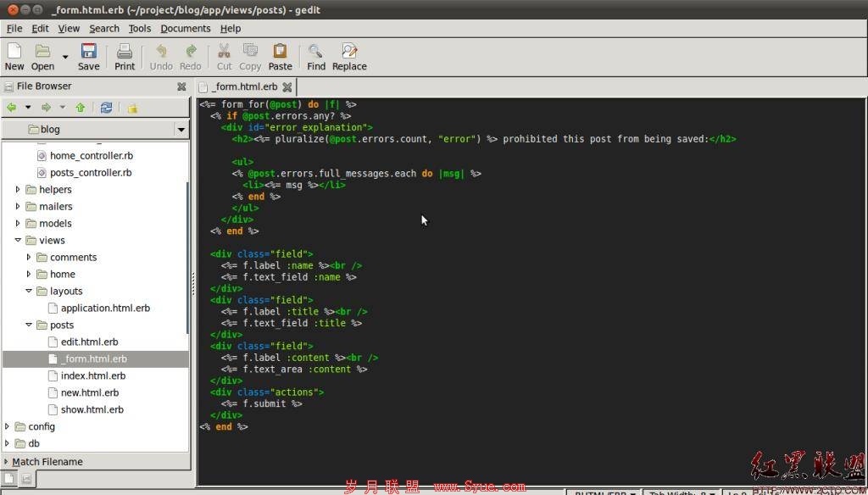
Task: Switch to documents tab at side panel bottom
Action: click(x=8, y=478)
